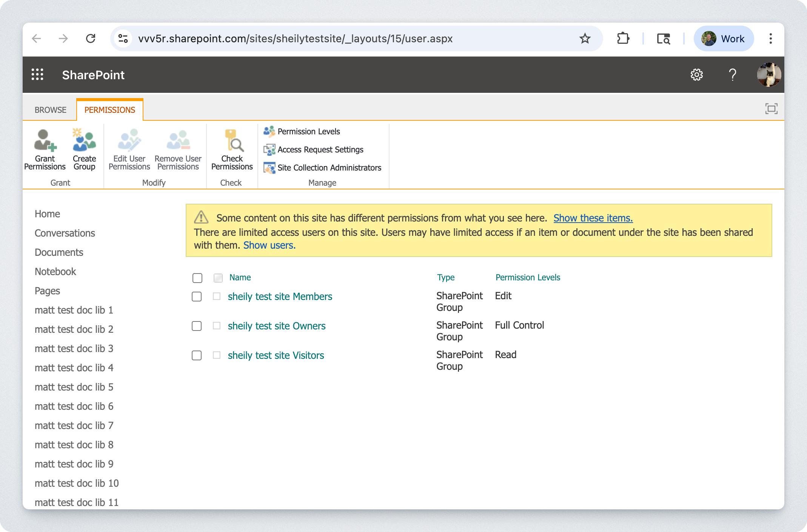Open the Work profile menu in Chrome
Image resolution: width=807 pixels, height=532 pixels.
pos(724,38)
